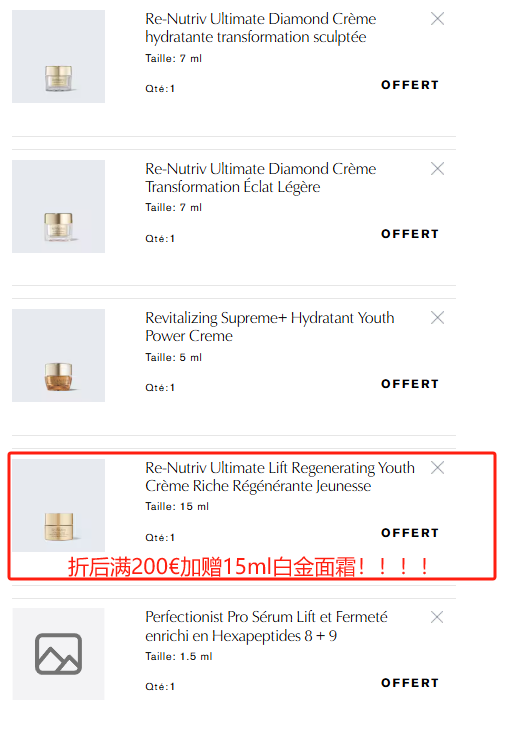Open Revitalizing Supreme+ product jar thumbnail
The height and width of the screenshot is (729, 510).
[59, 355]
